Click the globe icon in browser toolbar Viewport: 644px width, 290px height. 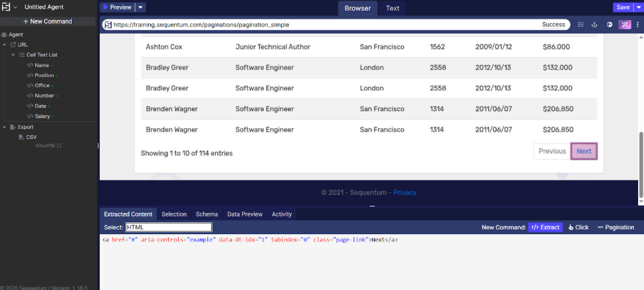[609, 25]
